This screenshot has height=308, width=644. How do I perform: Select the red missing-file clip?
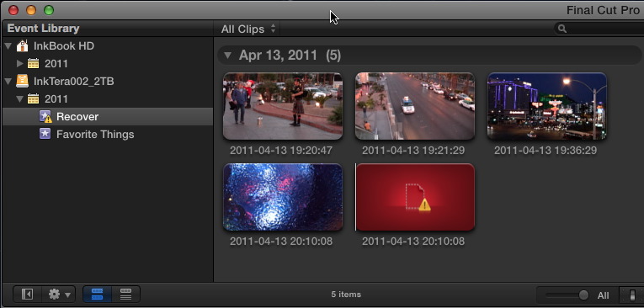[x=415, y=197]
